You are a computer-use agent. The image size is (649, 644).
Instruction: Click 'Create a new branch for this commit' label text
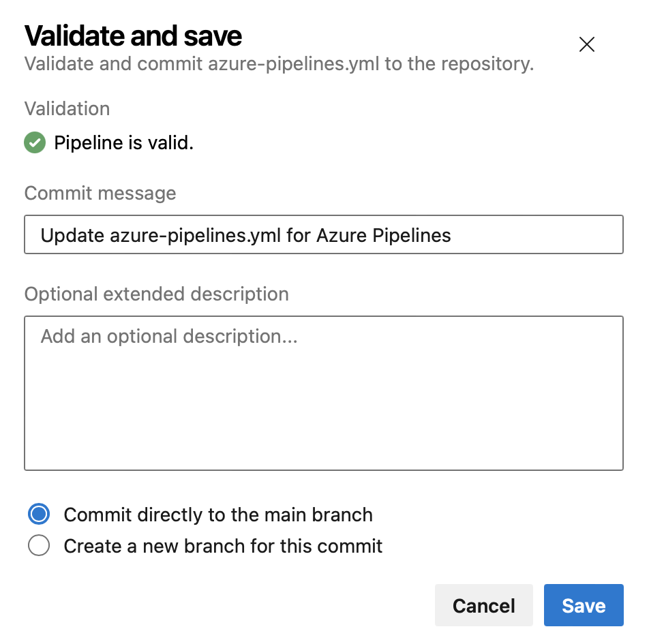point(223,547)
